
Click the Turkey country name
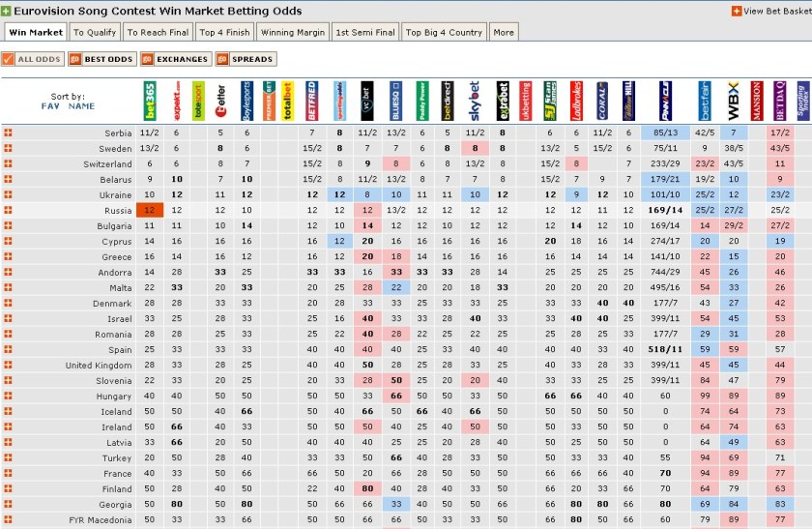pos(117,458)
